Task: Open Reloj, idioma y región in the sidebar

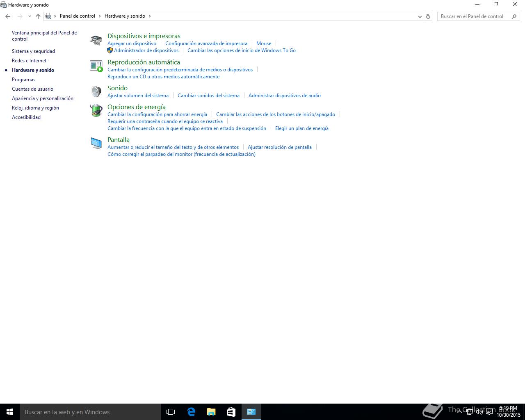Action: click(35, 108)
